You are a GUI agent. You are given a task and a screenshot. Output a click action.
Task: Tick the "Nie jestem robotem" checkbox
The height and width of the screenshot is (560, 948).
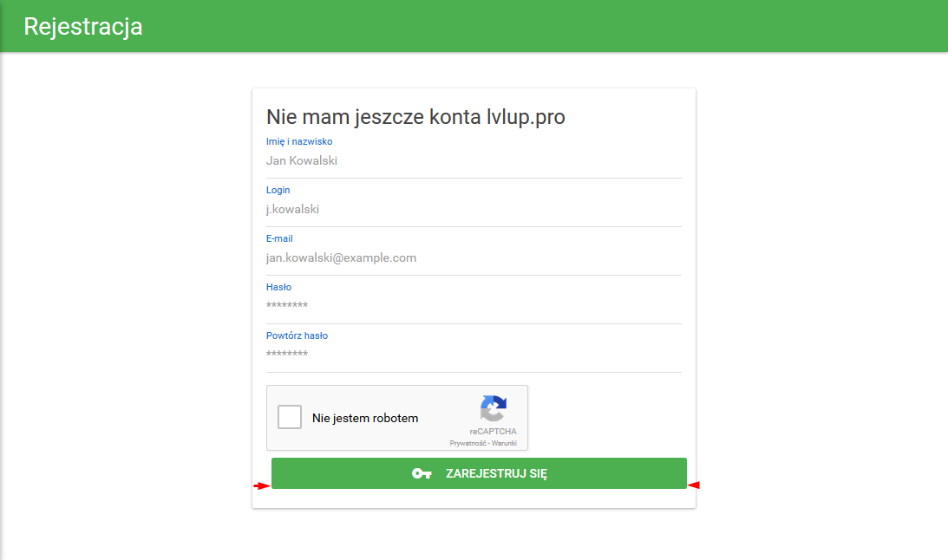pos(290,417)
